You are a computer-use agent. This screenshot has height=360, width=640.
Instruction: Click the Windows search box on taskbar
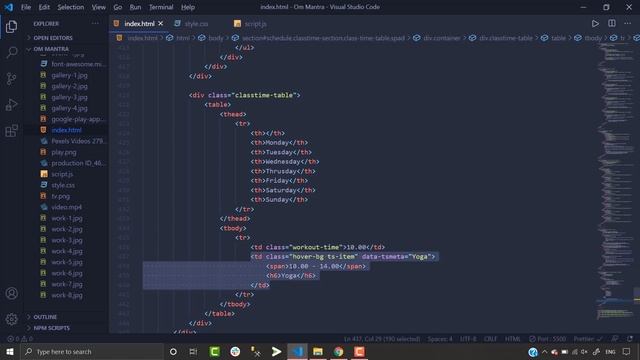92,351
